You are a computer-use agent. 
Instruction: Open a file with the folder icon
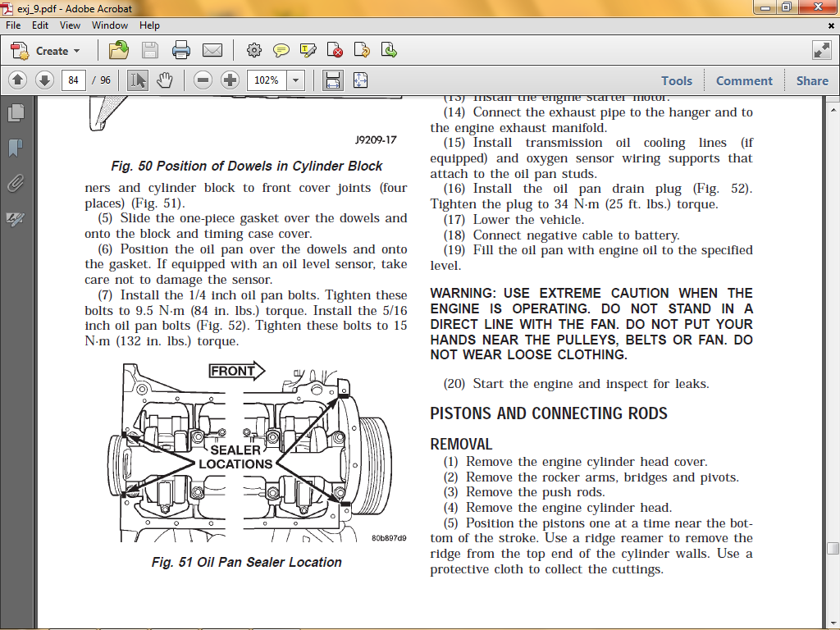[x=119, y=51]
